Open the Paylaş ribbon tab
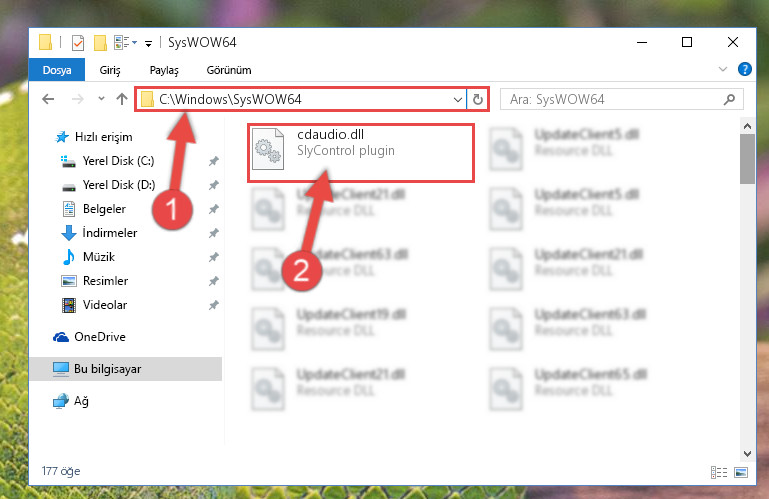 pyautogui.click(x=164, y=70)
